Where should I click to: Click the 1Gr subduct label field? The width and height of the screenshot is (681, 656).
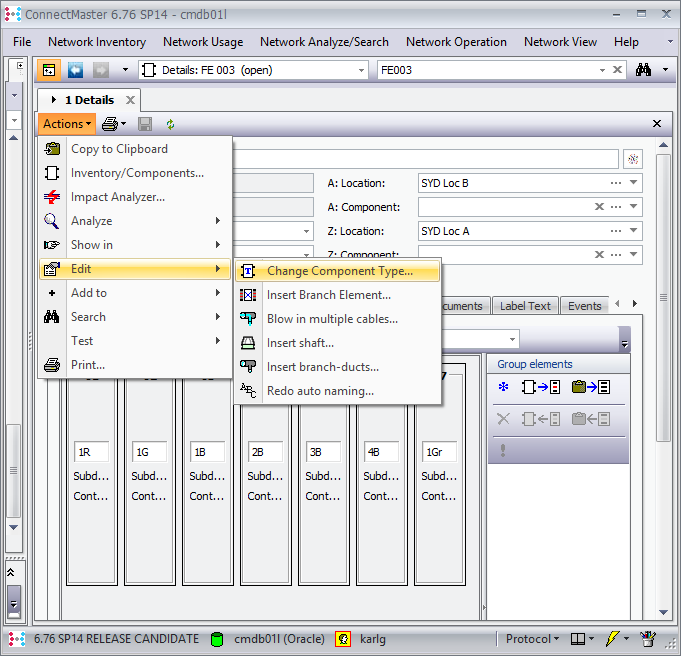pos(439,452)
